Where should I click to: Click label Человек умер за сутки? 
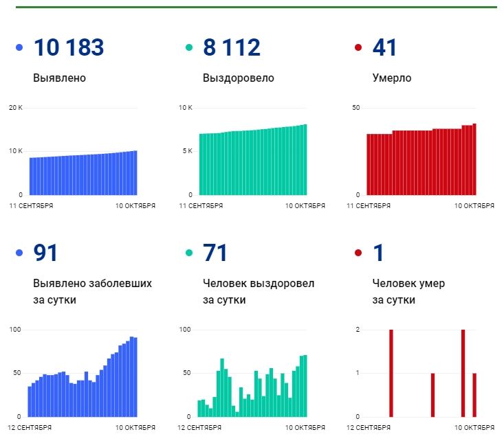pyautogui.click(x=408, y=291)
